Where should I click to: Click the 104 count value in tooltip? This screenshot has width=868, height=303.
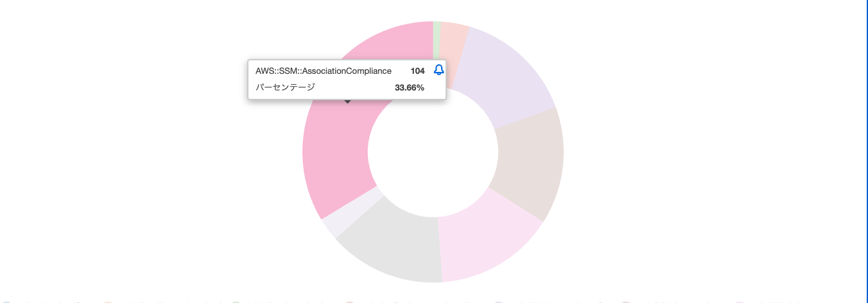click(x=417, y=71)
